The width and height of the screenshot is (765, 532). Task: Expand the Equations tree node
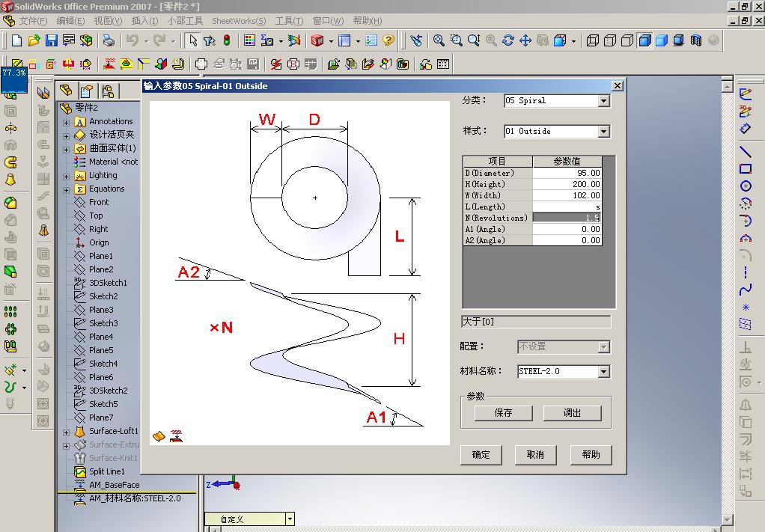[67, 190]
